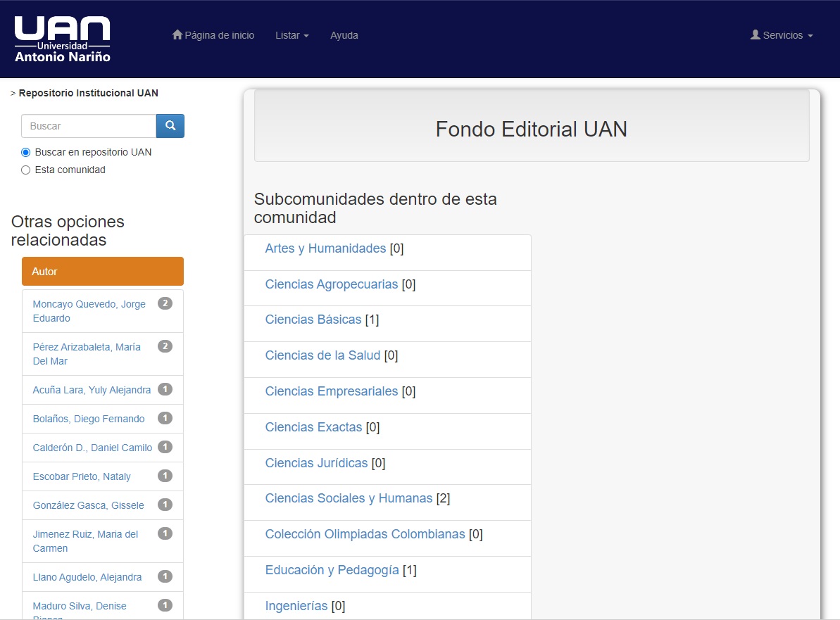840x620 pixels.
Task: Open author González Gasca, Gissele
Action: pyautogui.click(x=89, y=505)
